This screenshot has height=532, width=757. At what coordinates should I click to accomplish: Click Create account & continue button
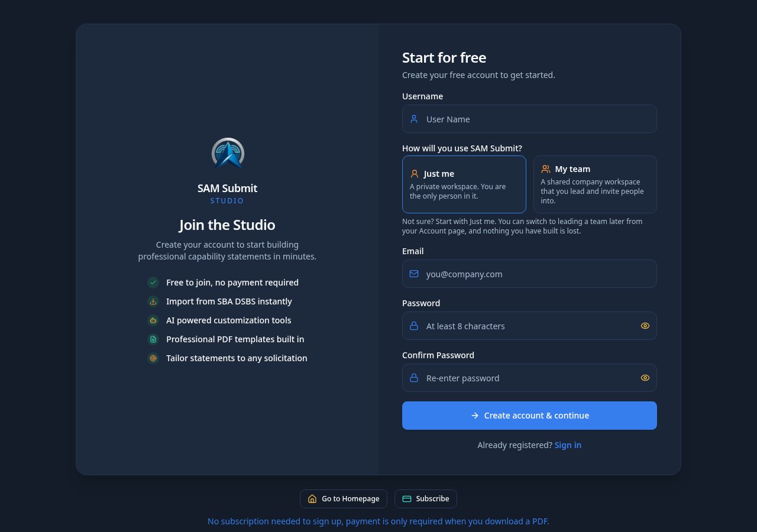(x=529, y=416)
